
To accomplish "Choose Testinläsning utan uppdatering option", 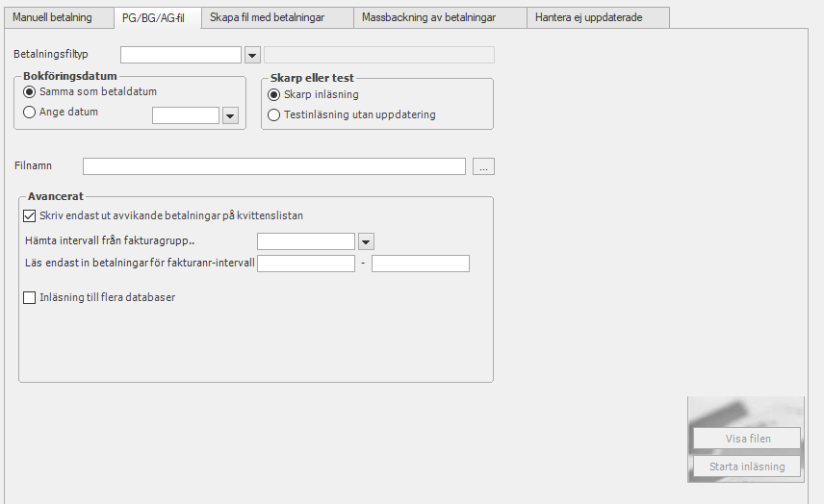I will pos(273,115).
